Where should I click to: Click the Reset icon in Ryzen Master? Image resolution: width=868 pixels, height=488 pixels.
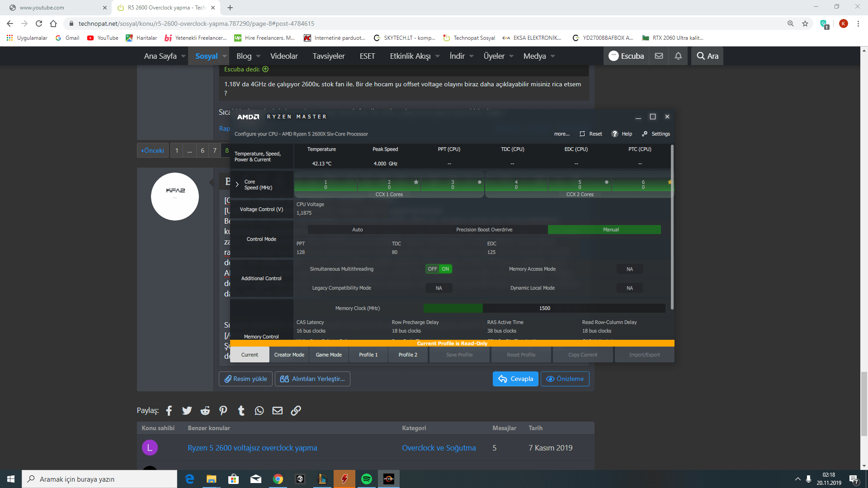tap(582, 134)
